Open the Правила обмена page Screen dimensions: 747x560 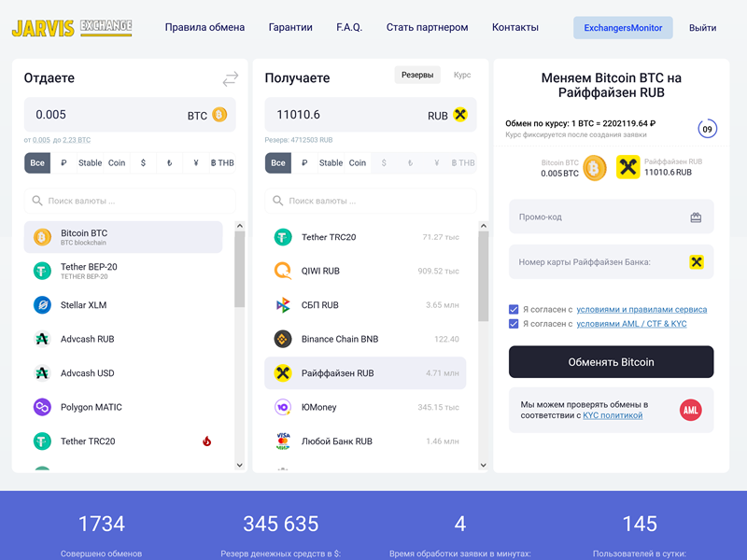[x=204, y=28]
